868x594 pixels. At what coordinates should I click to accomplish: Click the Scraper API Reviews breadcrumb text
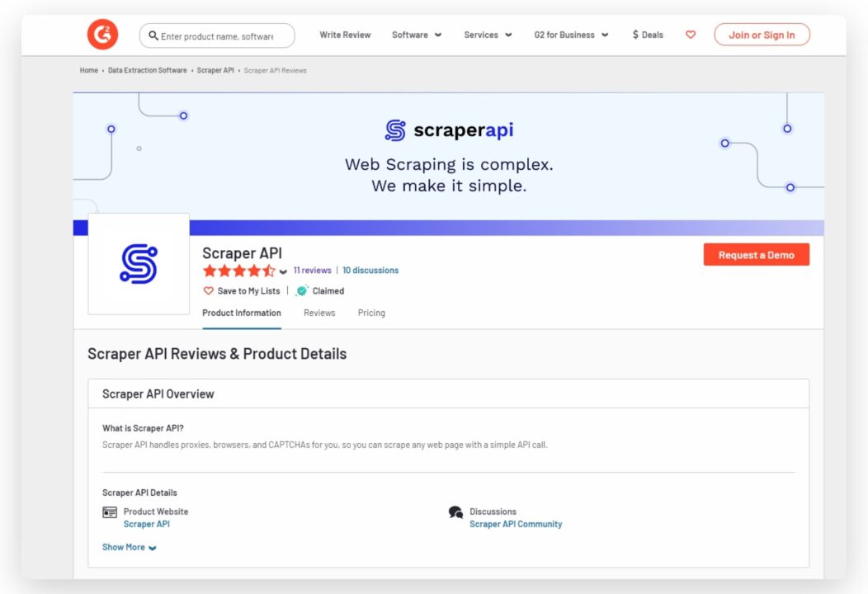(x=275, y=70)
